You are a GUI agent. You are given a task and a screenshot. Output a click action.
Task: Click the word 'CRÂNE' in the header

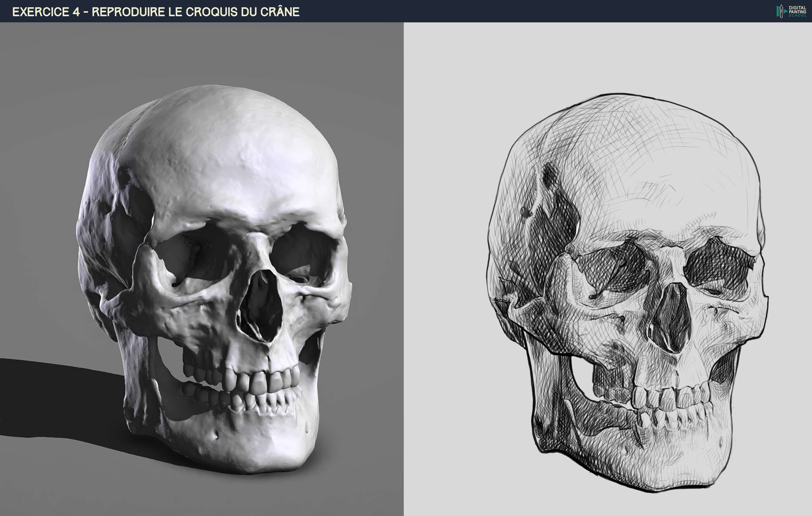coord(280,12)
